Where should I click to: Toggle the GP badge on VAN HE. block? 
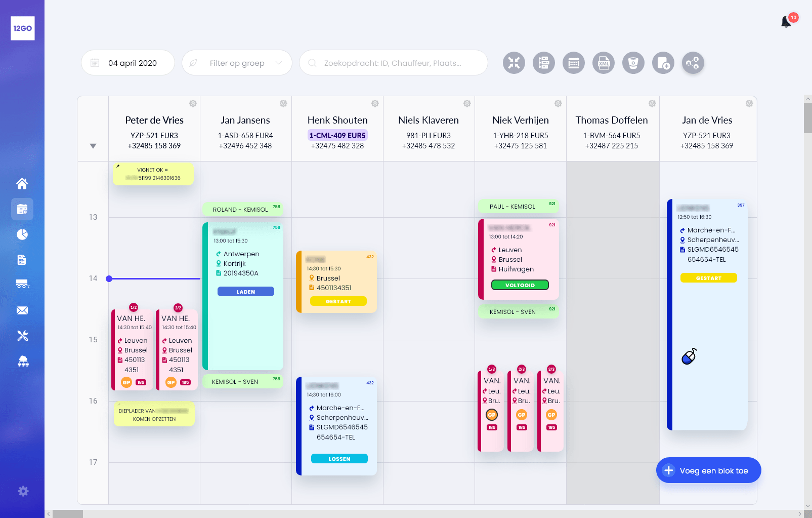(x=125, y=382)
